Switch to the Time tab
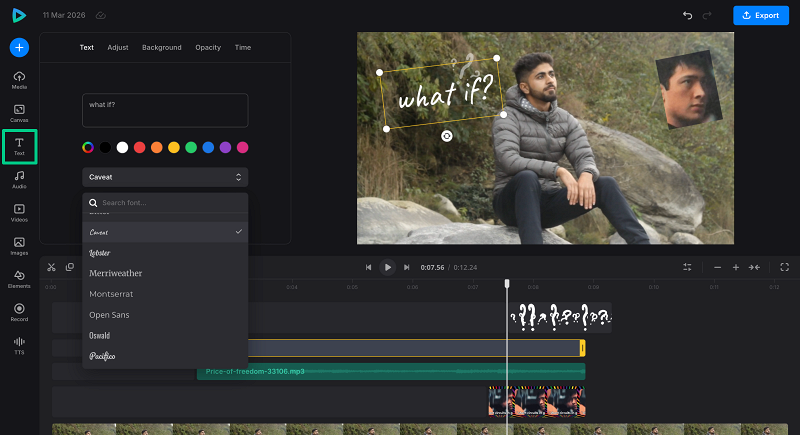800x435 pixels. click(243, 47)
